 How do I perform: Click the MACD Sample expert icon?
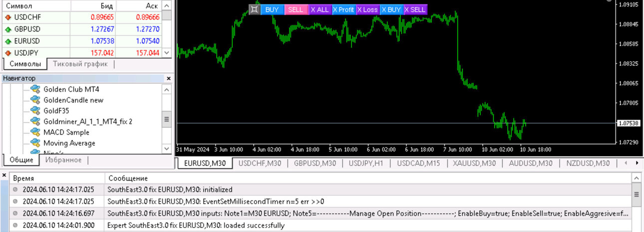[35, 132]
